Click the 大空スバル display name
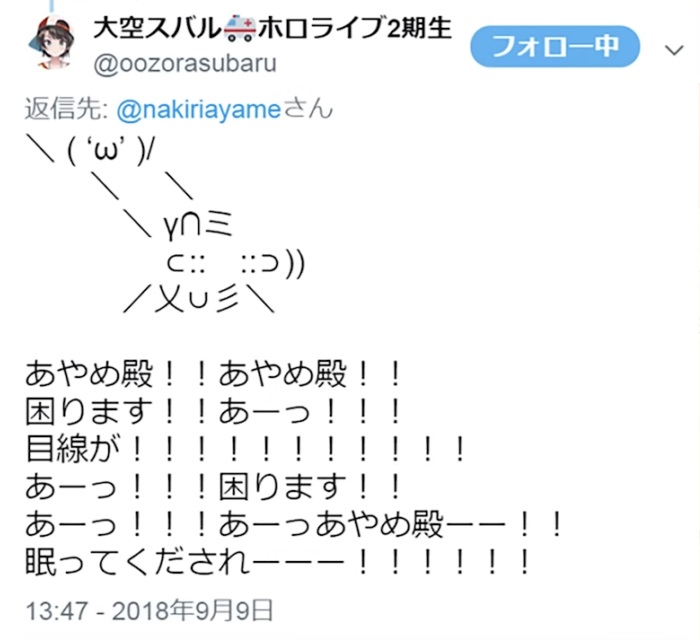Screen dimensions: 700x640 (156, 29)
